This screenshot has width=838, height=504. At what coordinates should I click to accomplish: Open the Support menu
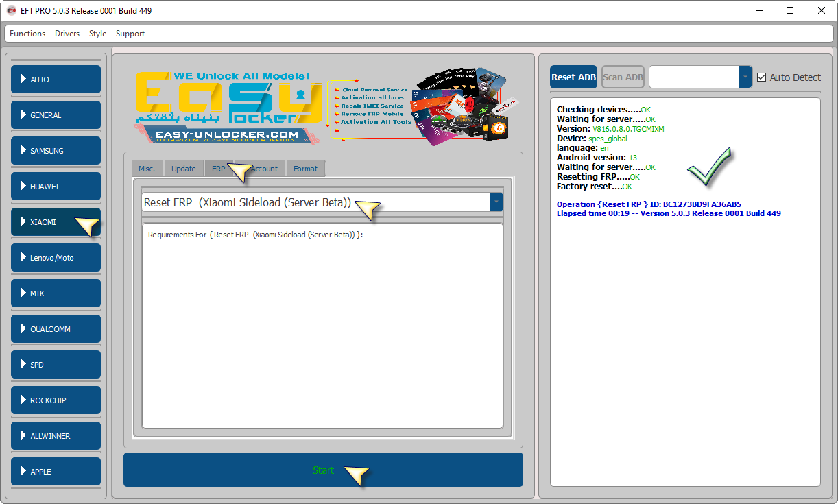[130, 34]
